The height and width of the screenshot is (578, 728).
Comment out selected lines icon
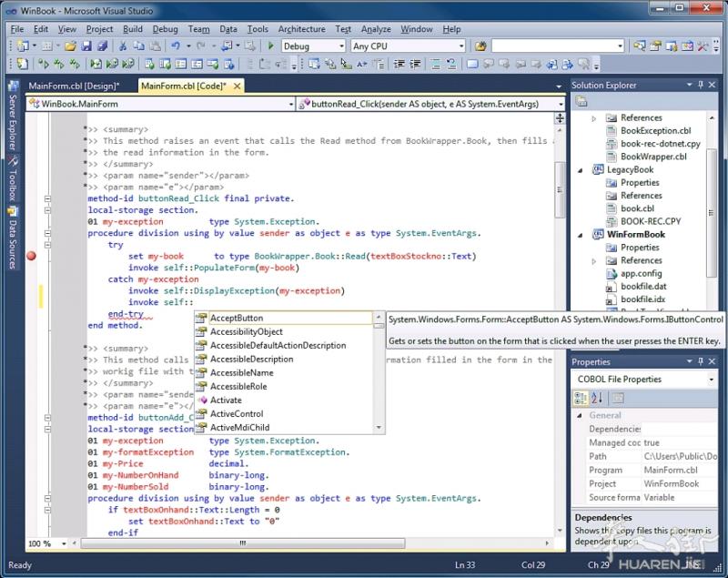click(x=436, y=64)
